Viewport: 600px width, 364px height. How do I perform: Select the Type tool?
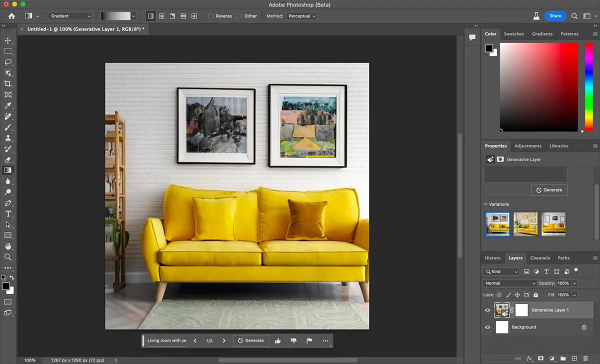point(8,214)
